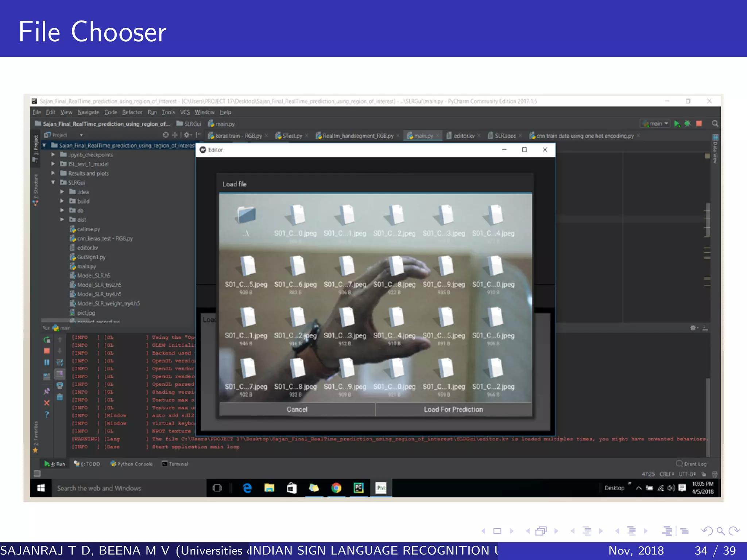This screenshot has width=747, height=560.
Task: Collapse the SLRGui folder in project tree
Action: coord(53,182)
